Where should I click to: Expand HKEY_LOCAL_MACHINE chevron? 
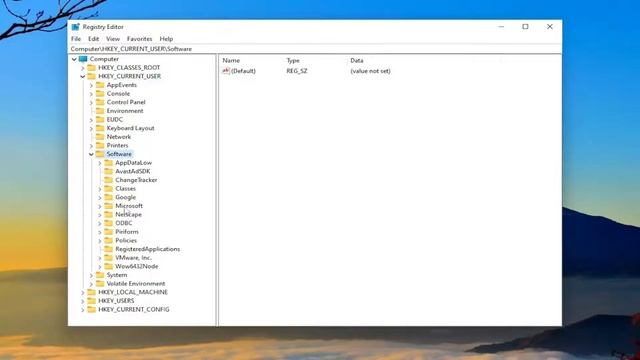(83, 292)
